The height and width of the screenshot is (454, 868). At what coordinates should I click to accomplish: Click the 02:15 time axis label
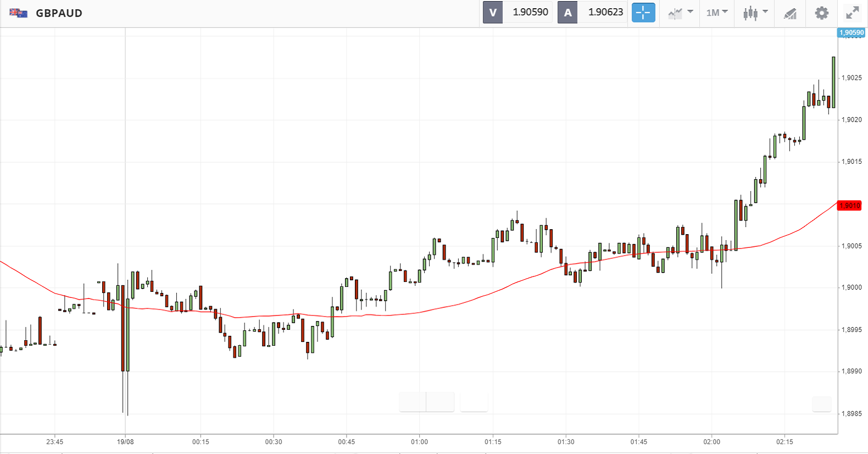pos(784,441)
